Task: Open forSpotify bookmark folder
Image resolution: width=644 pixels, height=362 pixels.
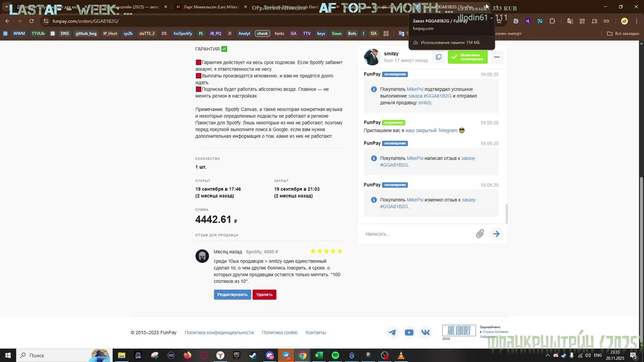Action: click(183, 34)
